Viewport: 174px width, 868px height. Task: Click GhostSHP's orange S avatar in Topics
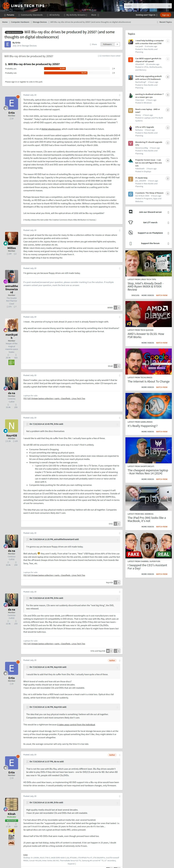130,60
